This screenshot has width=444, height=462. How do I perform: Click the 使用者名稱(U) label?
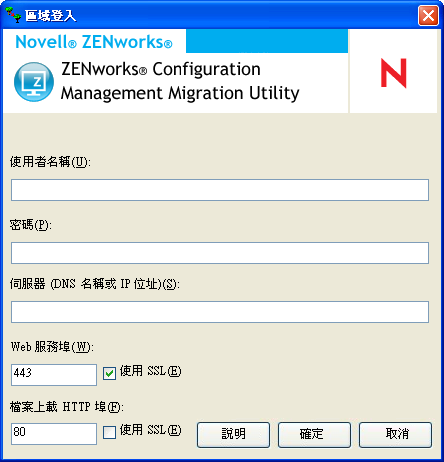point(50,162)
